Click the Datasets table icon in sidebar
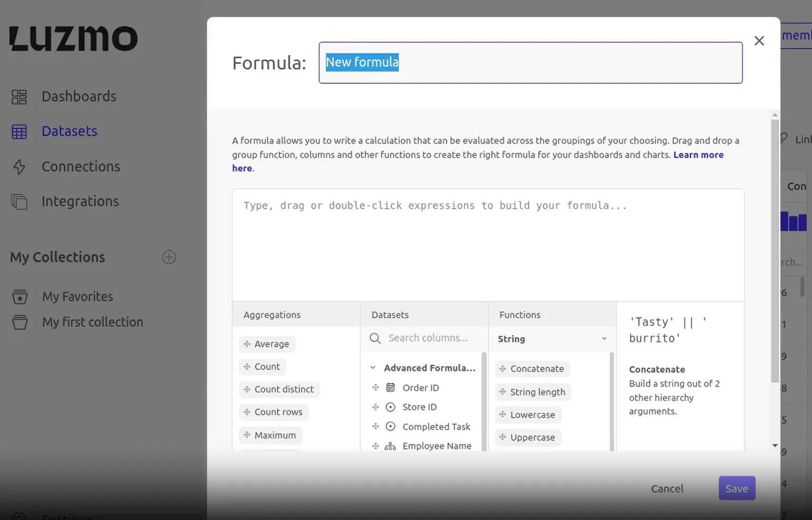812x520 pixels. pyautogui.click(x=19, y=132)
